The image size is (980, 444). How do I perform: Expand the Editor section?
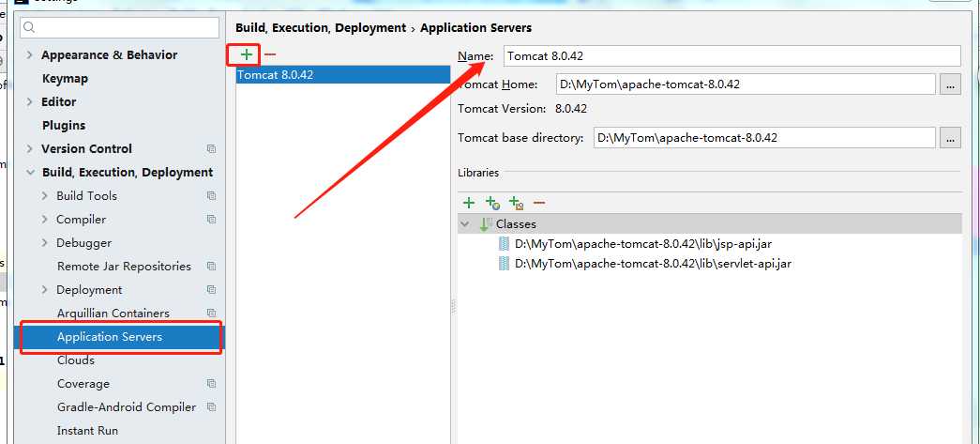coord(29,102)
